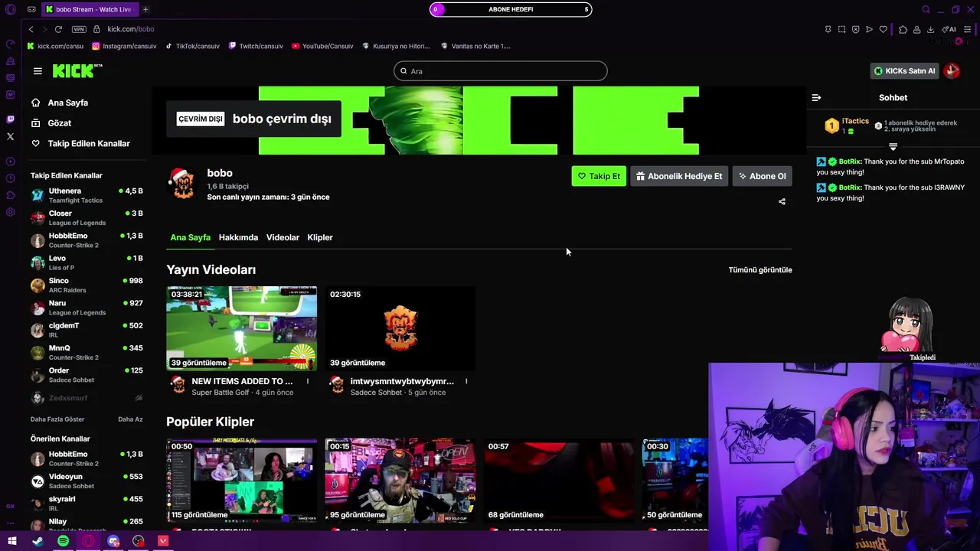Click the Ara search field

tap(501, 71)
